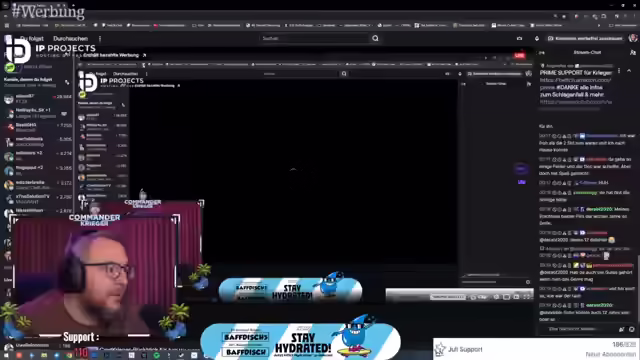Focus the Twitch Suchen search field
640x360 pixels.
314,38
